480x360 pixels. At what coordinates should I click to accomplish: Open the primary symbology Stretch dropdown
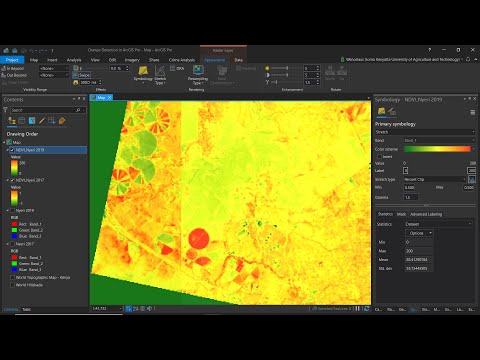pyautogui.click(x=425, y=132)
